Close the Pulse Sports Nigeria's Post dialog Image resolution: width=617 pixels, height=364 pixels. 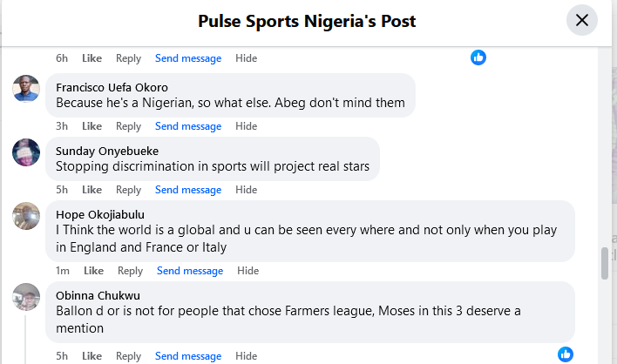pos(581,20)
